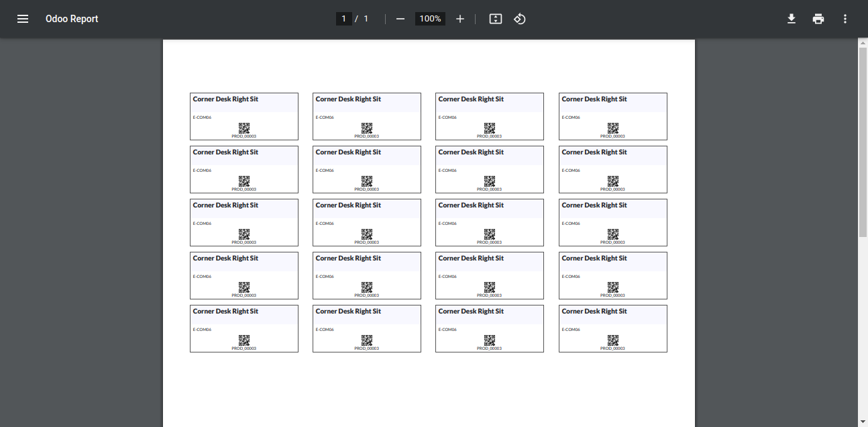Viewport: 868px width, 427px height.
Task: Edit the 100% zoom level field
Action: (x=430, y=19)
